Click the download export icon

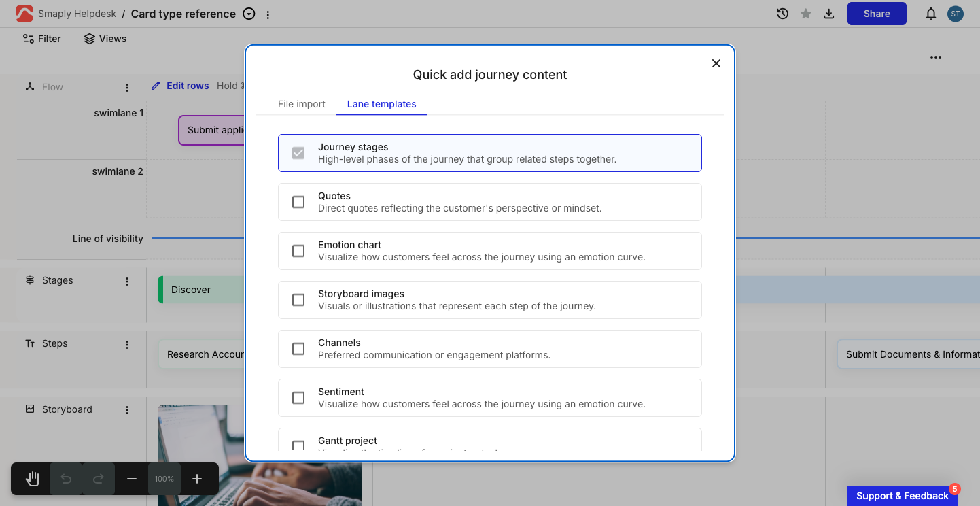tap(829, 14)
